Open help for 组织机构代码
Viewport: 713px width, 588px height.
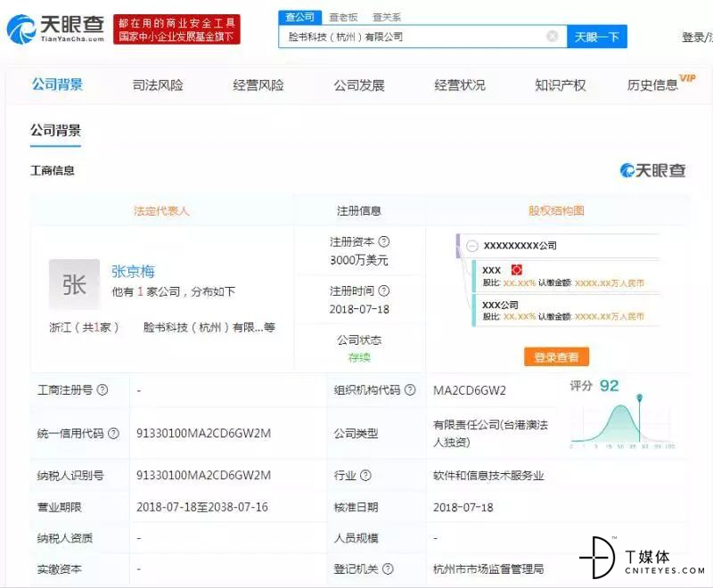coord(410,390)
